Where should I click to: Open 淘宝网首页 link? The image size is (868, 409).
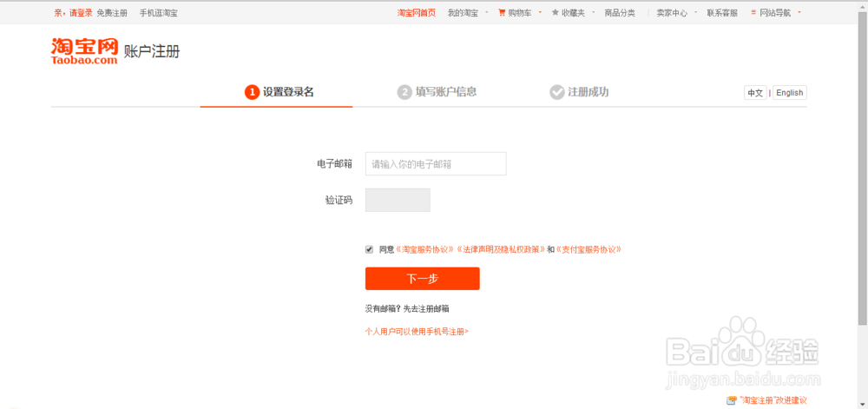click(x=417, y=13)
